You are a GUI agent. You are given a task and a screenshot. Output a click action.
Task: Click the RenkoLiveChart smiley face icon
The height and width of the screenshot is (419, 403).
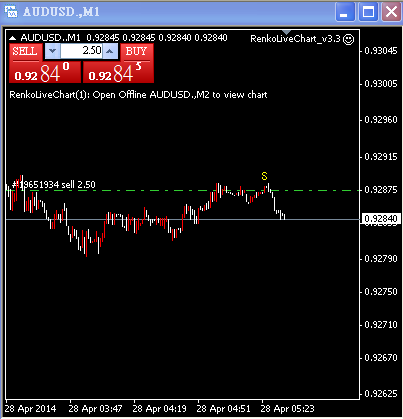tap(349, 39)
